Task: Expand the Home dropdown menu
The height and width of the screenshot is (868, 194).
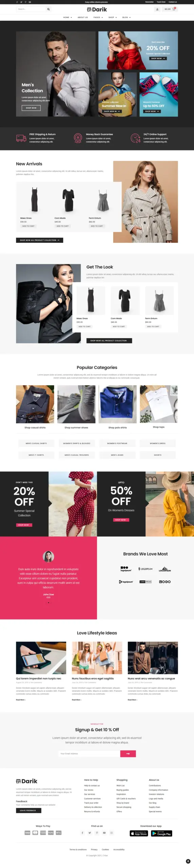Action: (67, 17)
